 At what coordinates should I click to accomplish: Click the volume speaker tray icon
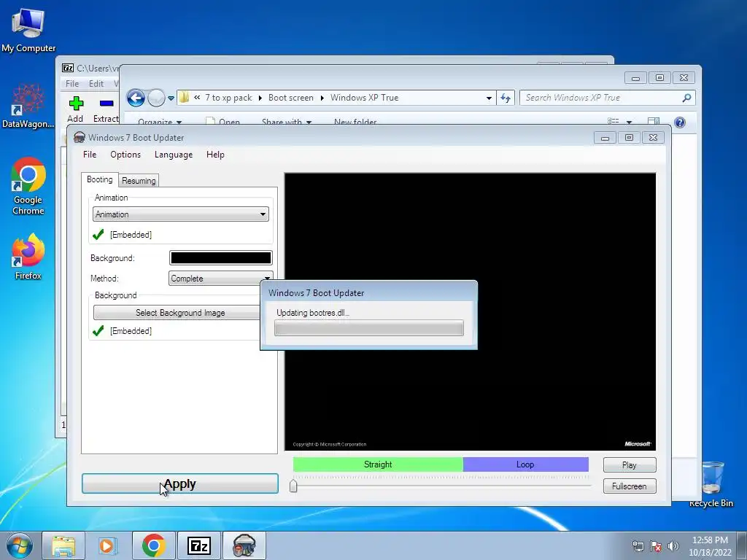673,547
